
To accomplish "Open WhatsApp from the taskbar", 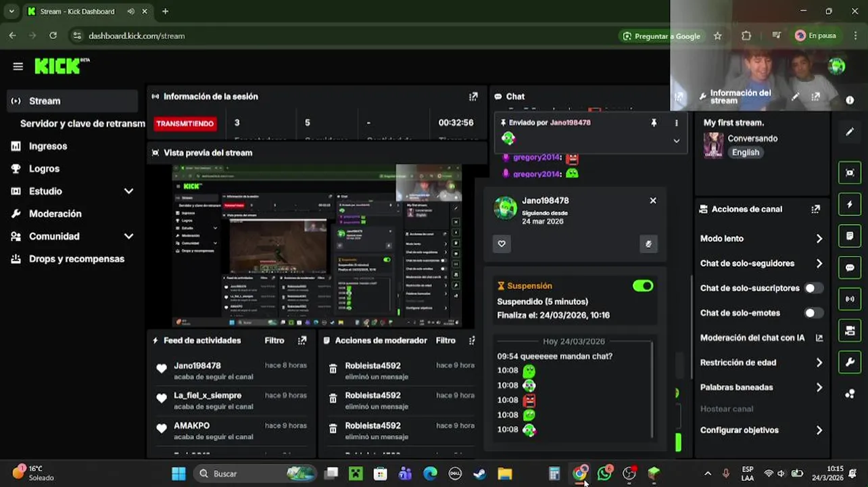I will tap(604, 473).
